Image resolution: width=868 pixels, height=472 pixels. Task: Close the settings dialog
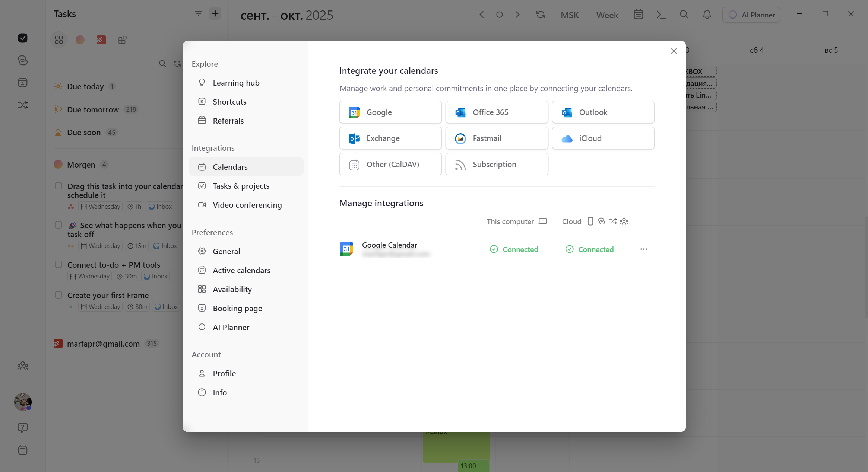pyautogui.click(x=674, y=51)
